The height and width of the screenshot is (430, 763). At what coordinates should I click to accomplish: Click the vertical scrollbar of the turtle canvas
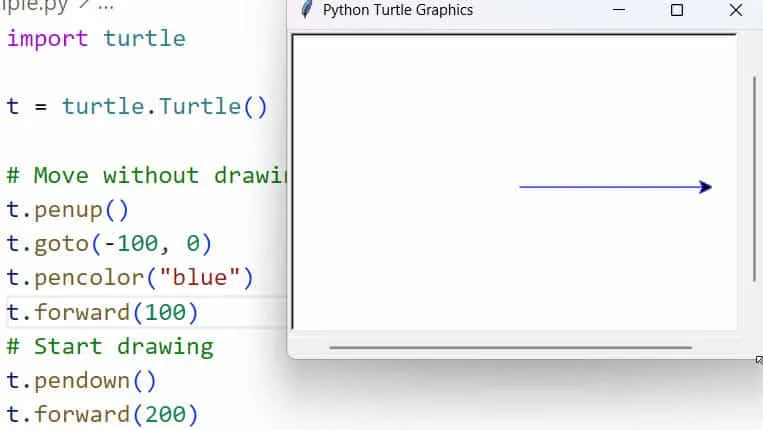tap(754, 180)
